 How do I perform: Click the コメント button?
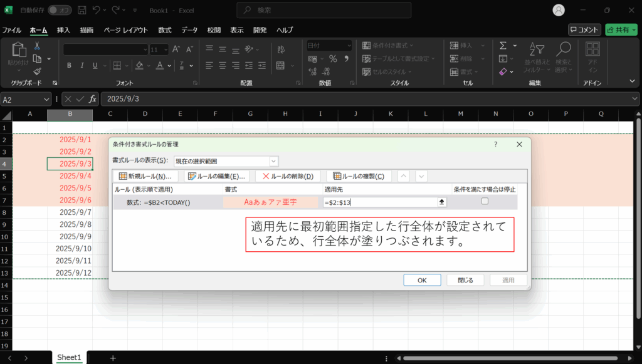(585, 29)
